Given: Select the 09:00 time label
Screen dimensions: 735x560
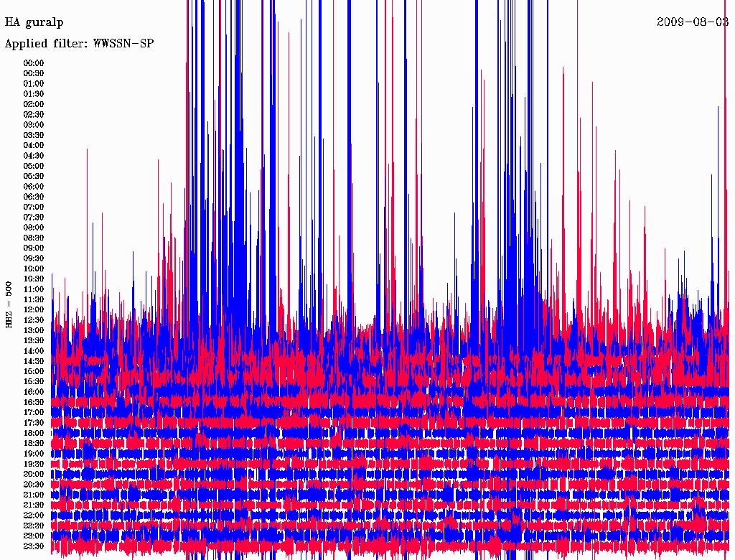Looking at the screenshot, I should [x=34, y=248].
